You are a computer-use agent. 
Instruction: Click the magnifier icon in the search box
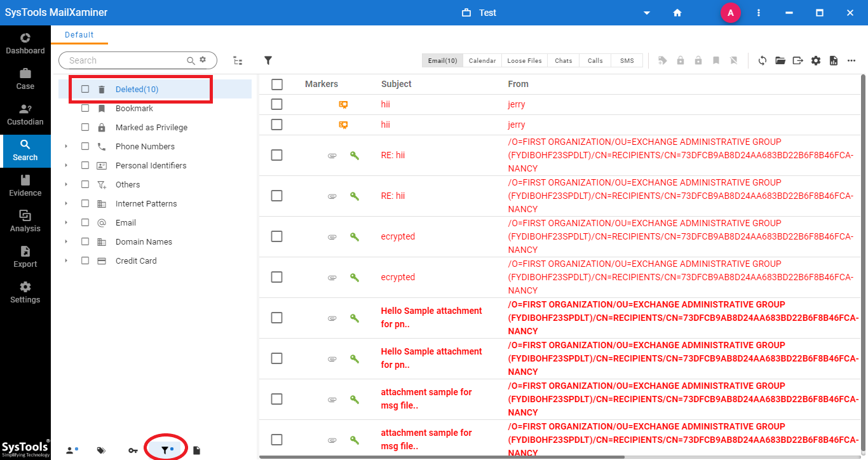pyautogui.click(x=191, y=60)
